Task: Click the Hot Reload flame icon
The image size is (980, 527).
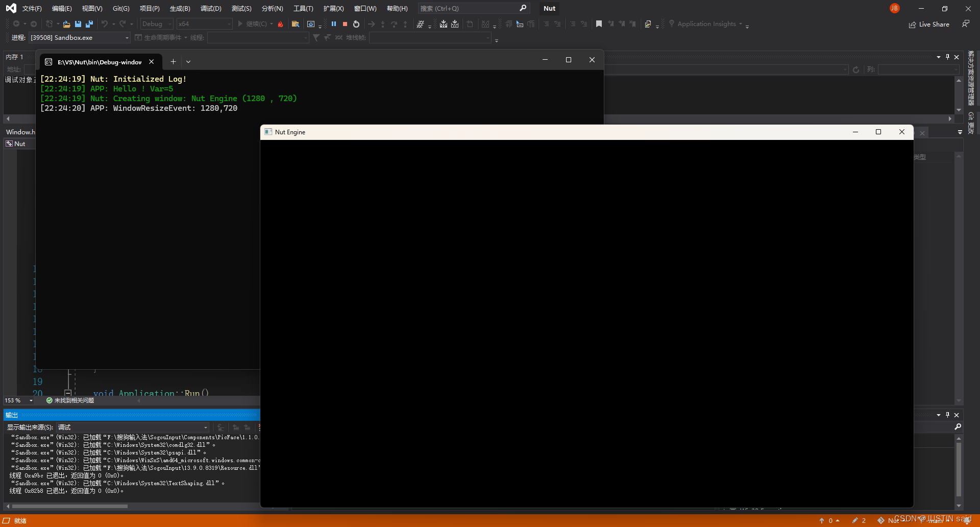Action: coord(280,24)
